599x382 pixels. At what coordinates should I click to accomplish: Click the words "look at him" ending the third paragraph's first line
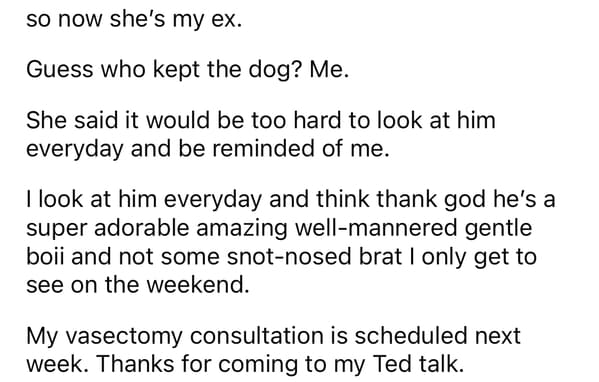[436, 120]
